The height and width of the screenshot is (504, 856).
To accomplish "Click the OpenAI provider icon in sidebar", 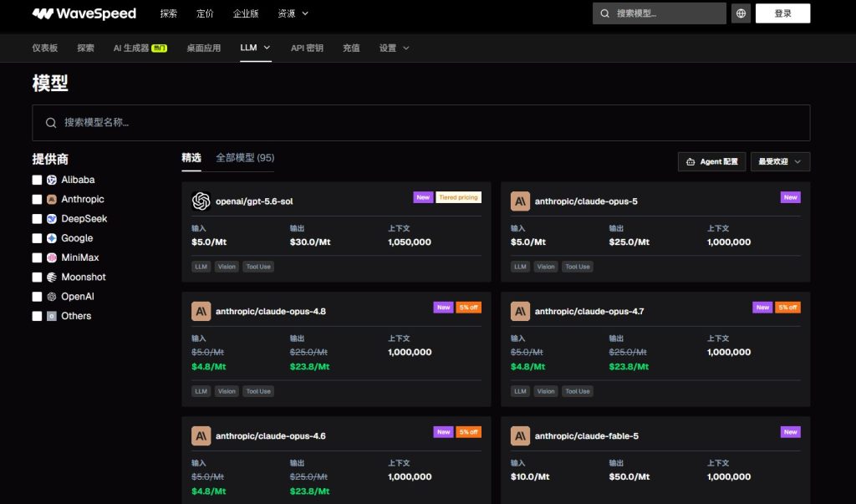I will tap(52, 297).
